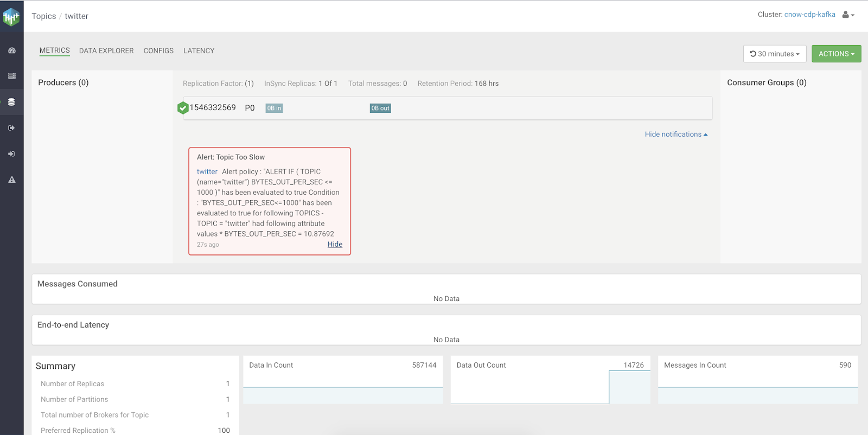The height and width of the screenshot is (435, 868).
Task: Click the Consumer Groups (0) heading
Action: tap(767, 82)
